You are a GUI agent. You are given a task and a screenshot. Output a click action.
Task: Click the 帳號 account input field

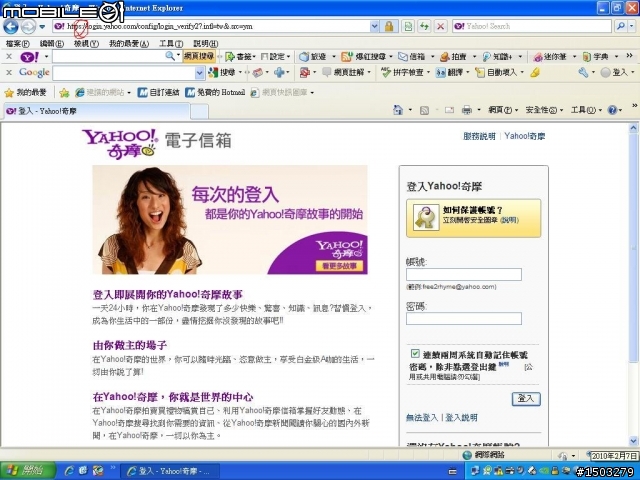tap(464, 274)
